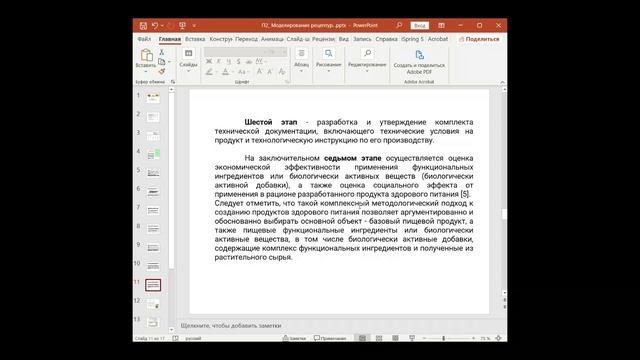The height and width of the screenshot is (360, 640).
Task: Clear all formatting icon
Action: tap(282, 72)
